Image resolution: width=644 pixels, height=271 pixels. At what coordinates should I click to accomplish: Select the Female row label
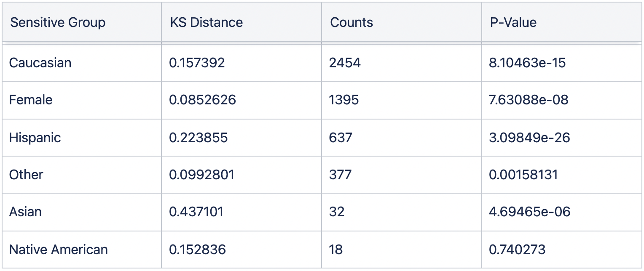31,100
